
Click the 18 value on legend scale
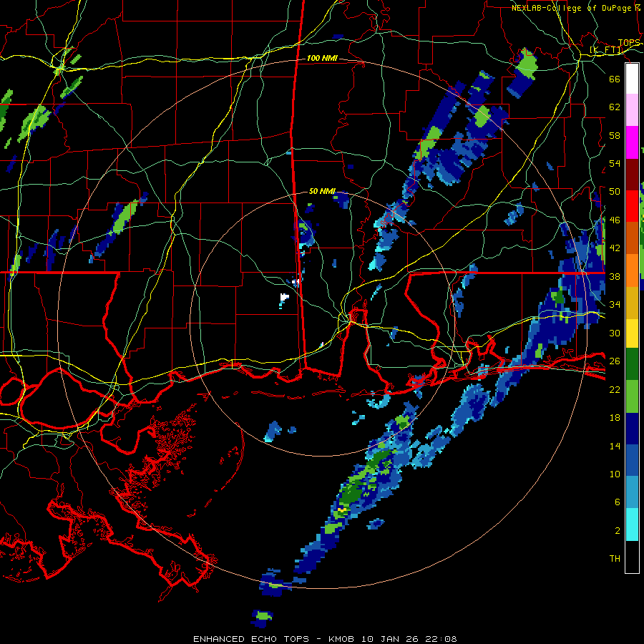click(615, 418)
